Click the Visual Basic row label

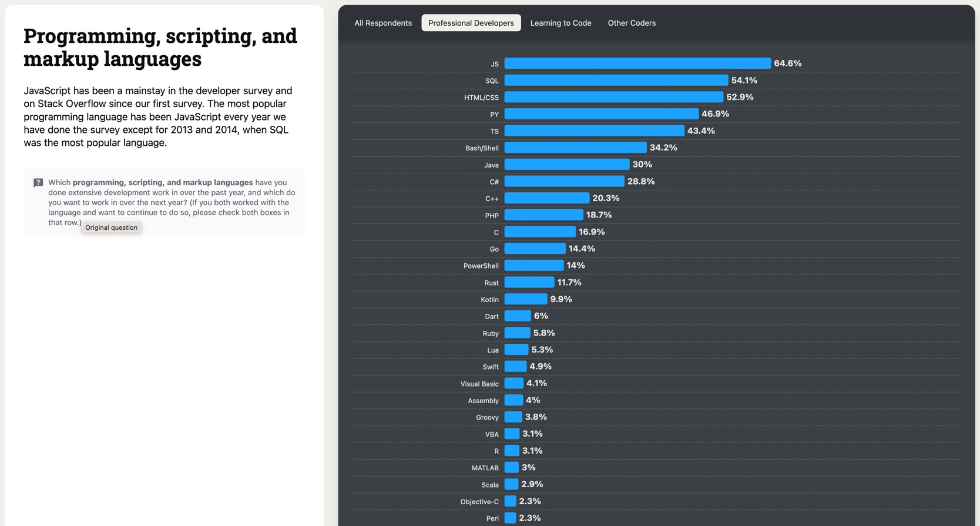(x=479, y=384)
